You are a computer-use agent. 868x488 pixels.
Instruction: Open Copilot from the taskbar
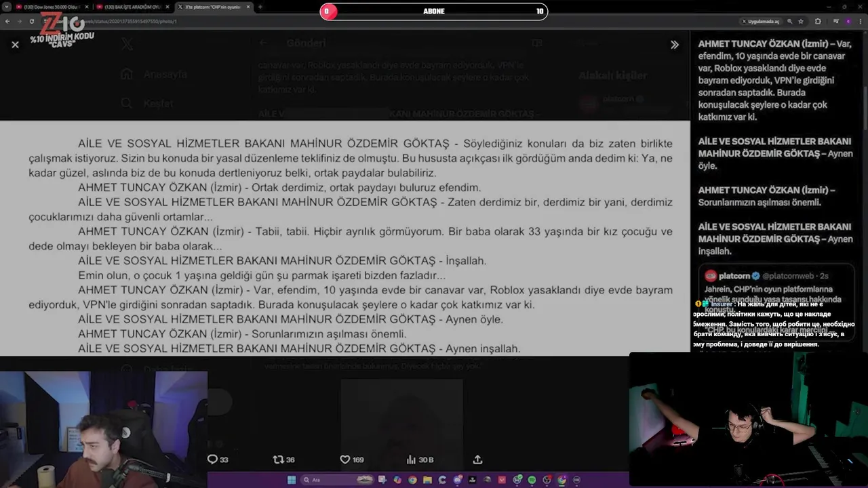pos(397,480)
